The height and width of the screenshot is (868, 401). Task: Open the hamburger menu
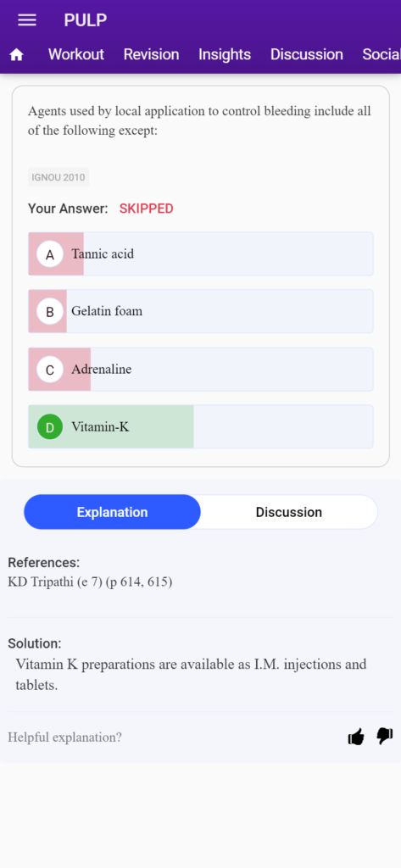coord(27,20)
